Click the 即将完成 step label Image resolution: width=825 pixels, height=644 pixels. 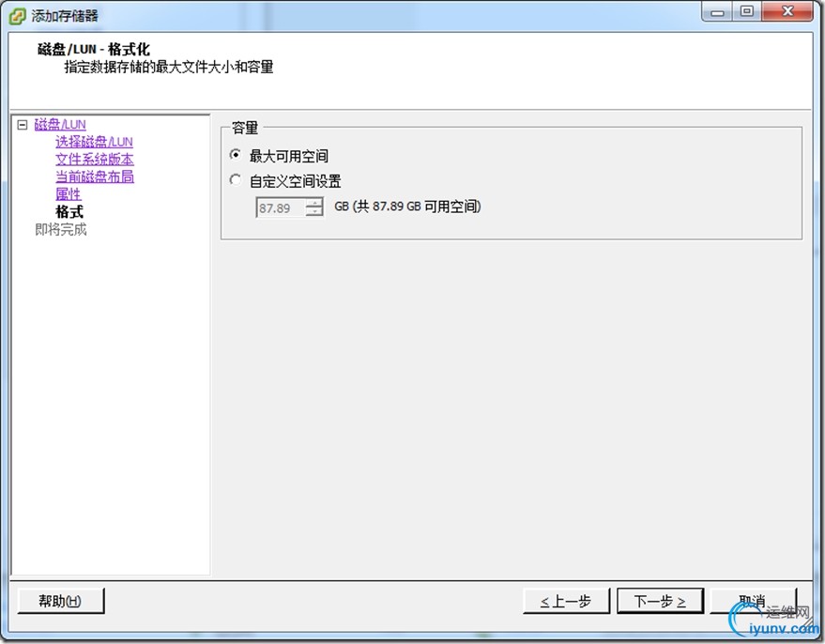coord(61,229)
